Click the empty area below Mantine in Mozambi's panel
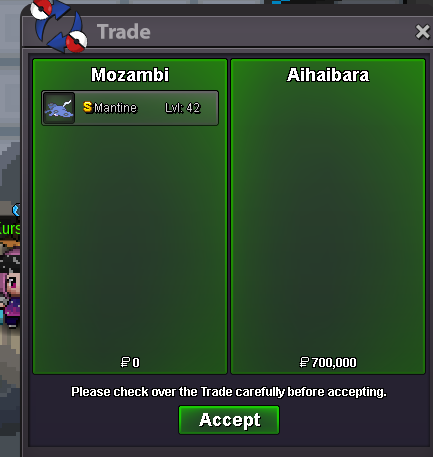The image size is (433, 457). (130, 240)
